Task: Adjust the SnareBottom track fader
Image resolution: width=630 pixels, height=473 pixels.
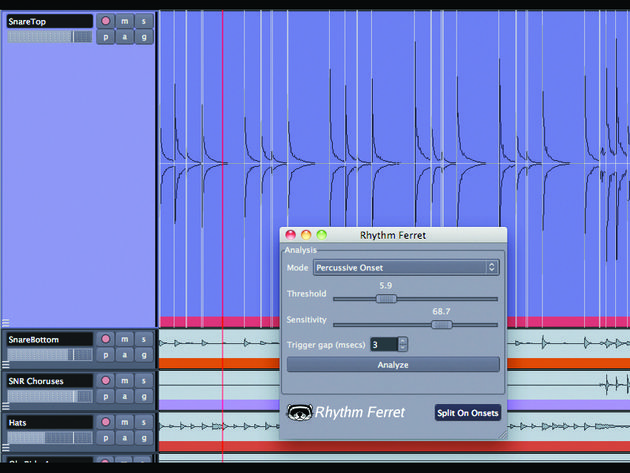Action: (49, 355)
